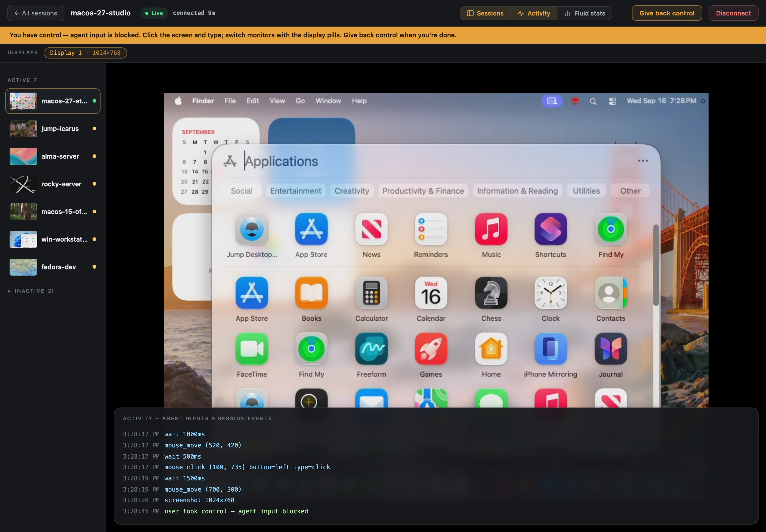This screenshot has height=532, width=766.
Task: Open the Reminders app
Action: point(431,229)
